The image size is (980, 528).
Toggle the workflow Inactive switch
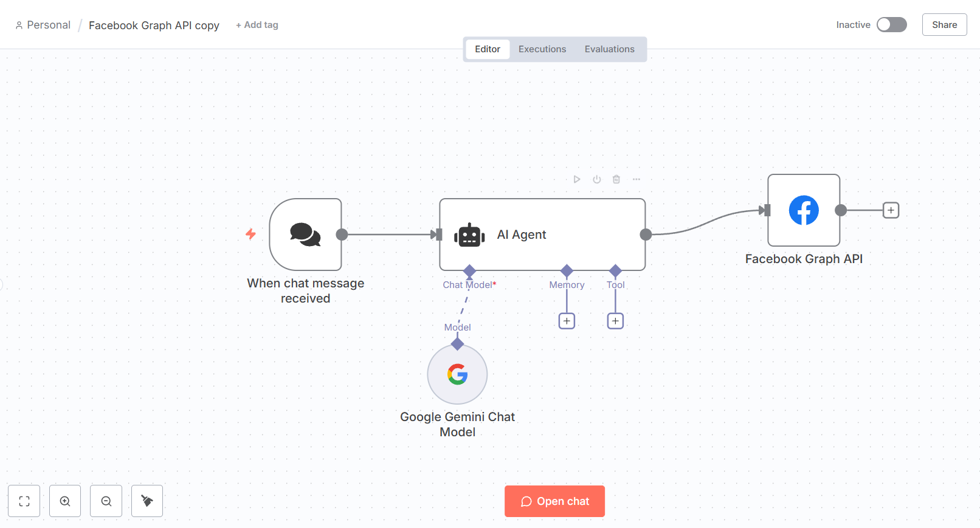[892, 24]
